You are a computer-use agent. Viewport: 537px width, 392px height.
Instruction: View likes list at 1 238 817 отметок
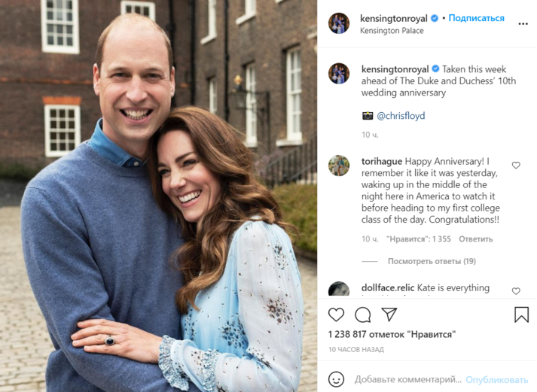[x=392, y=334]
